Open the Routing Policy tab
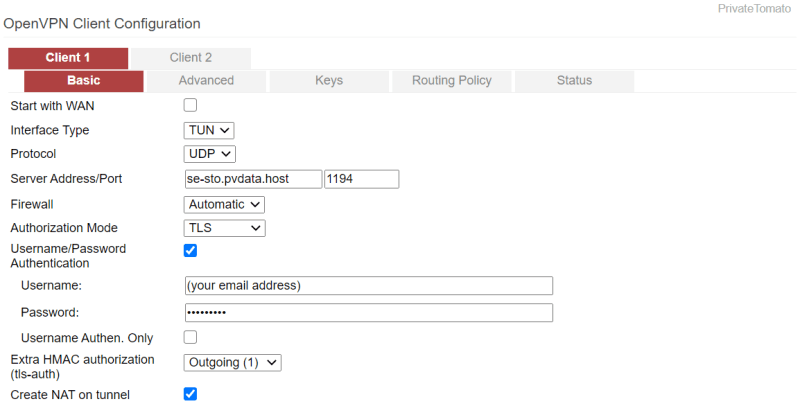 click(451, 81)
